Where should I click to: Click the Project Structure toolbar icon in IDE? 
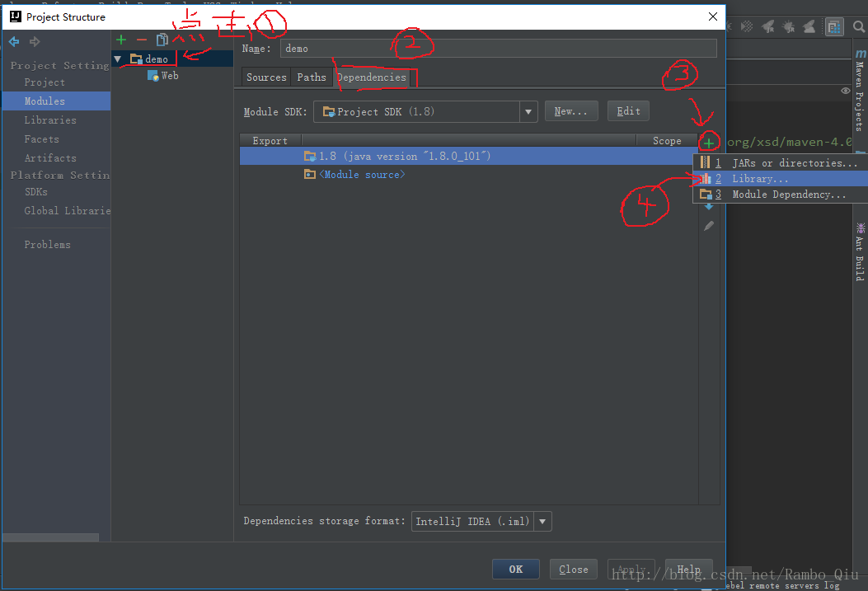click(x=833, y=26)
